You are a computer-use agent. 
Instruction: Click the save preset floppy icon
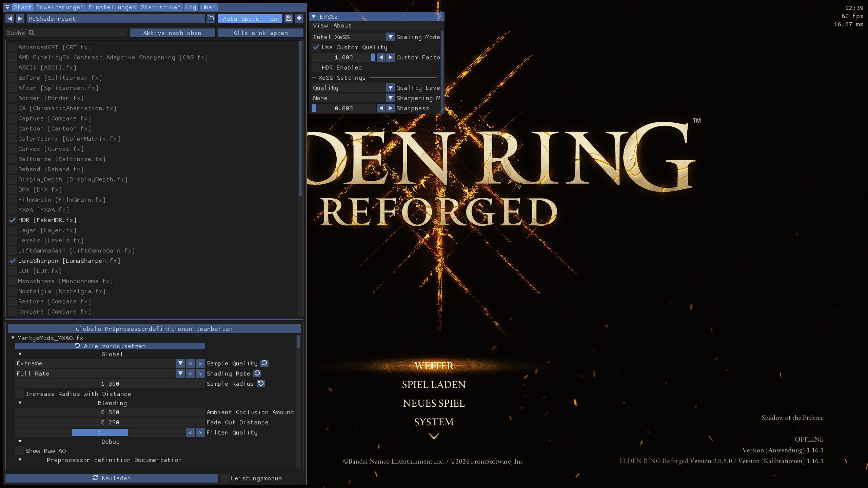point(289,19)
